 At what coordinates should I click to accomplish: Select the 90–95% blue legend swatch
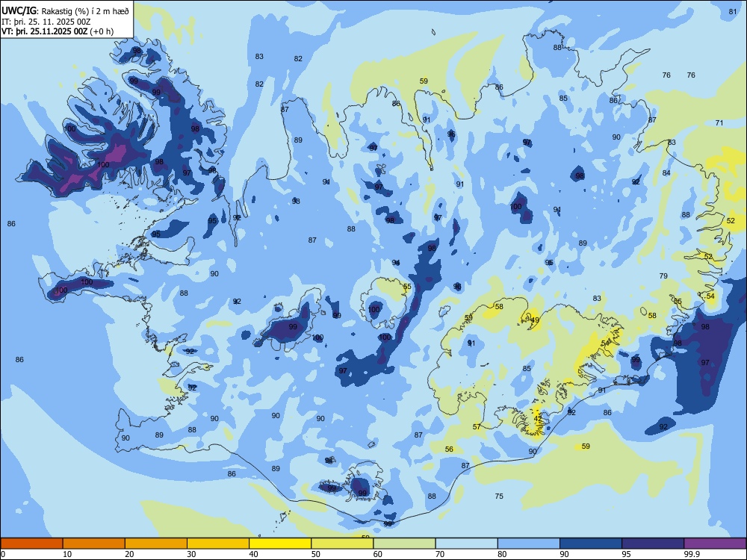click(x=591, y=544)
